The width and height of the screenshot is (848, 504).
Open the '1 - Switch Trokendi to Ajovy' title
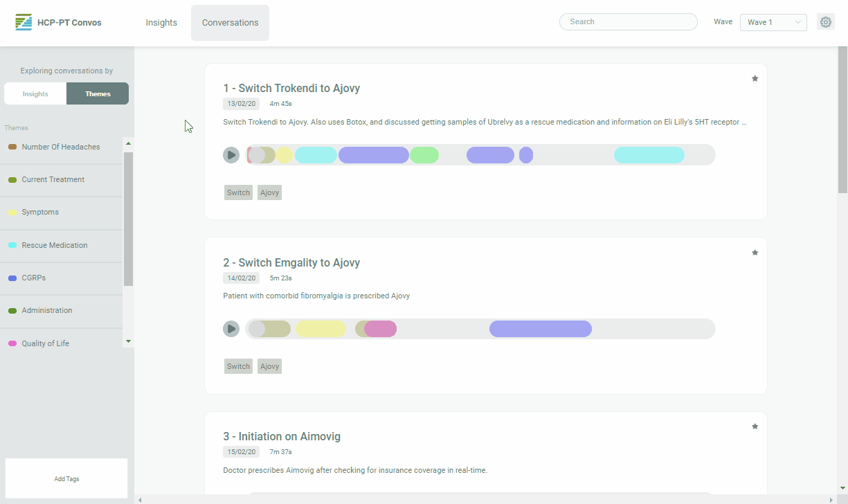[x=291, y=88]
